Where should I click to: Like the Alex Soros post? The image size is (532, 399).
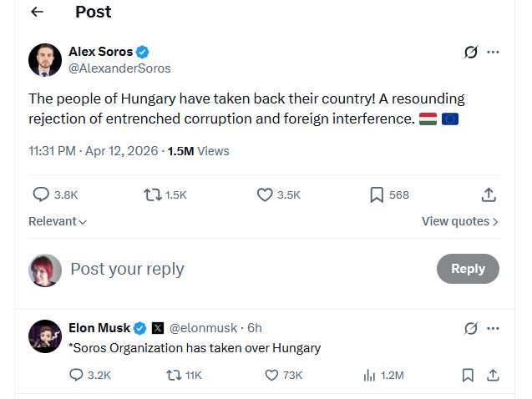265,194
